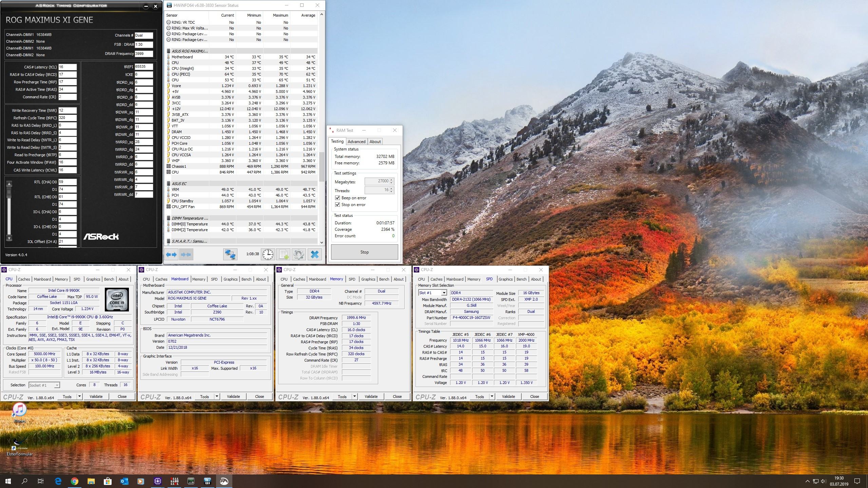The height and width of the screenshot is (488, 868).
Task: Click the clock reset timer icon in HWiNFO
Action: pyautogui.click(x=268, y=254)
